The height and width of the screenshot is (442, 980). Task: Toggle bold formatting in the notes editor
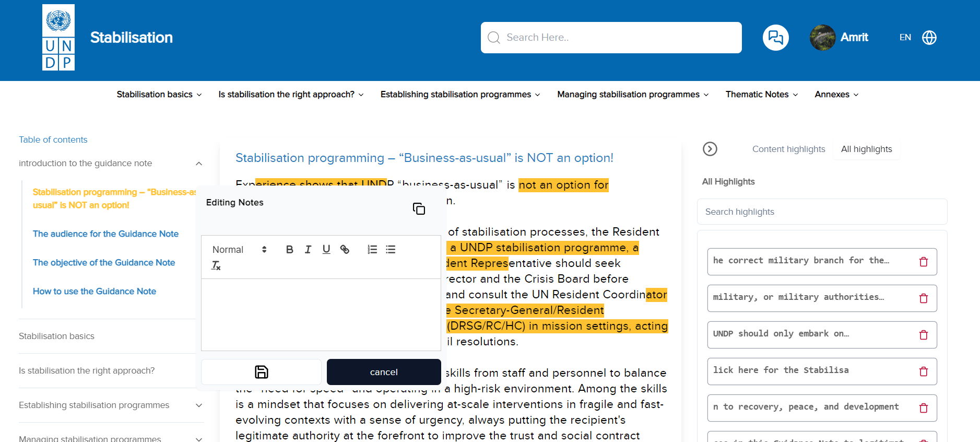[290, 250]
